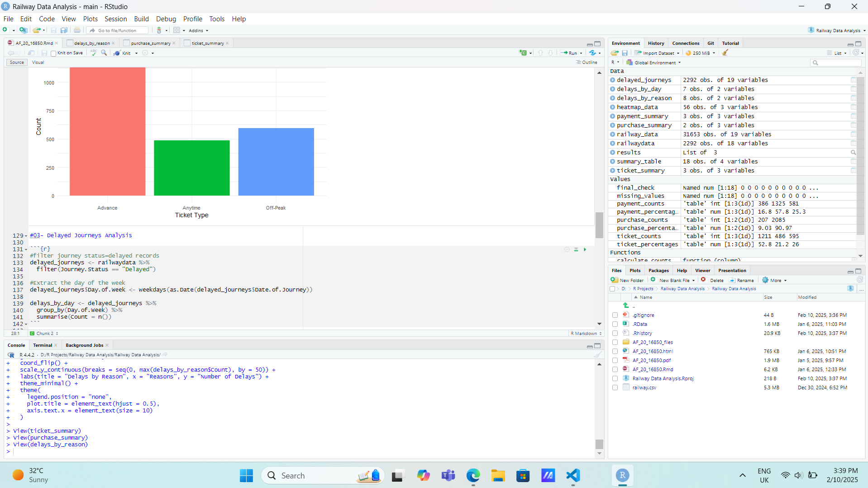Viewport: 868px width, 488px height.
Task: Print the current file using the printer icon
Action: (x=77, y=30)
